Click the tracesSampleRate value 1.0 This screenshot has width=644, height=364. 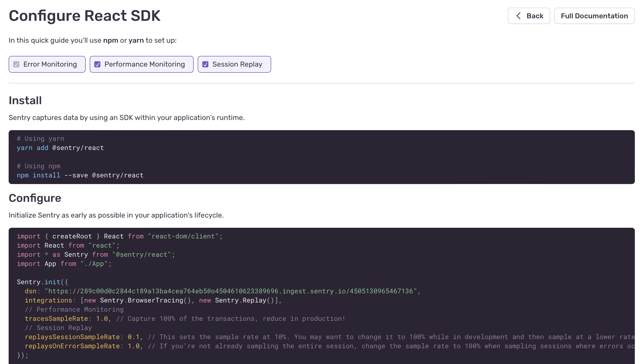coord(101,318)
